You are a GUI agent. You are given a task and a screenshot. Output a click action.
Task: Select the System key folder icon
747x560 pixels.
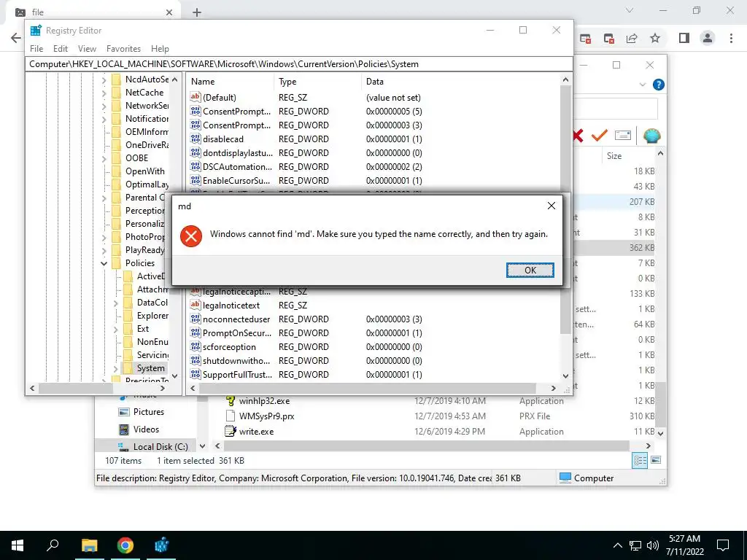(x=128, y=368)
